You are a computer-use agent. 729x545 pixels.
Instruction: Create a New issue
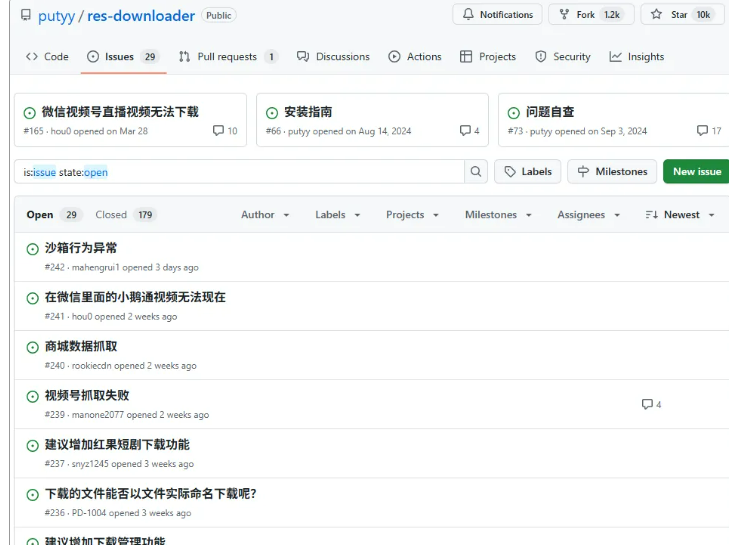tap(696, 172)
